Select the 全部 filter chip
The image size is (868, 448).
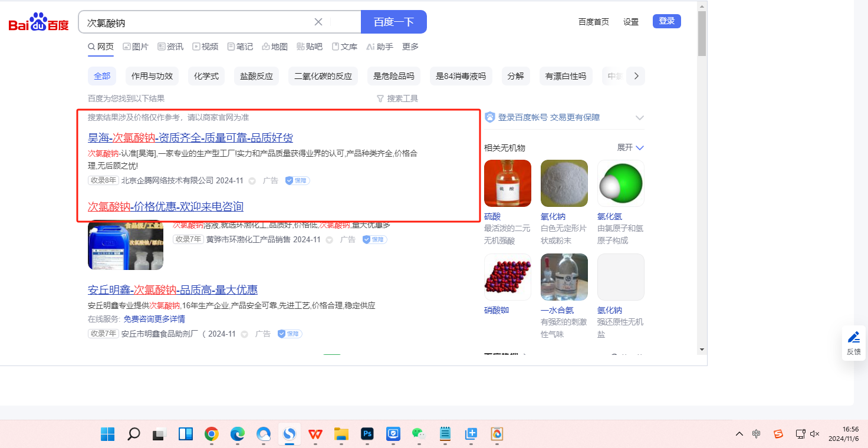(102, 76)
